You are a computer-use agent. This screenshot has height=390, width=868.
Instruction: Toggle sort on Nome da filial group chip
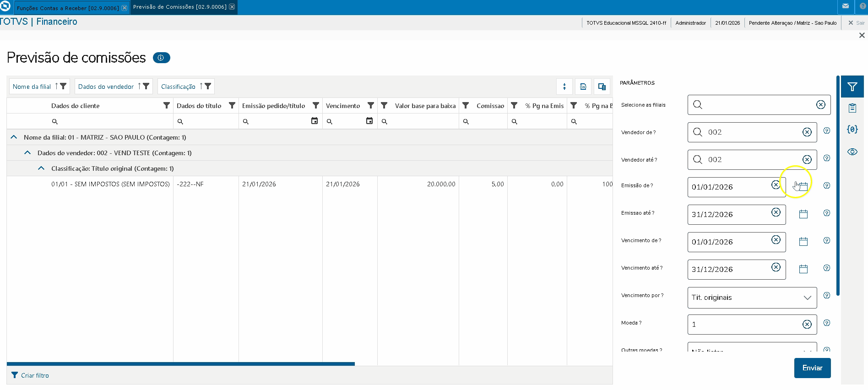57,86
